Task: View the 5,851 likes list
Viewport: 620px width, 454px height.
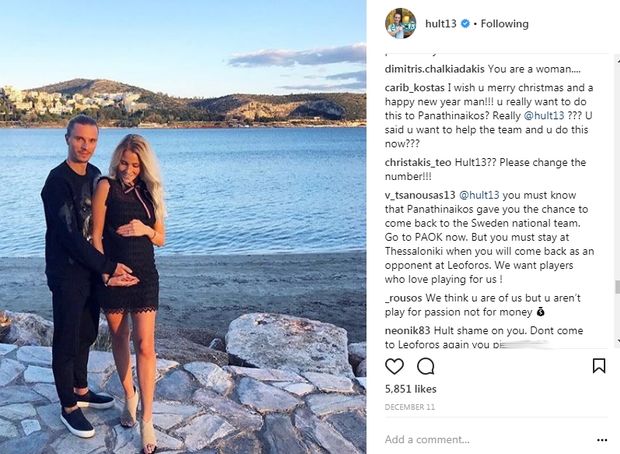Action: (x=410, y=389)
